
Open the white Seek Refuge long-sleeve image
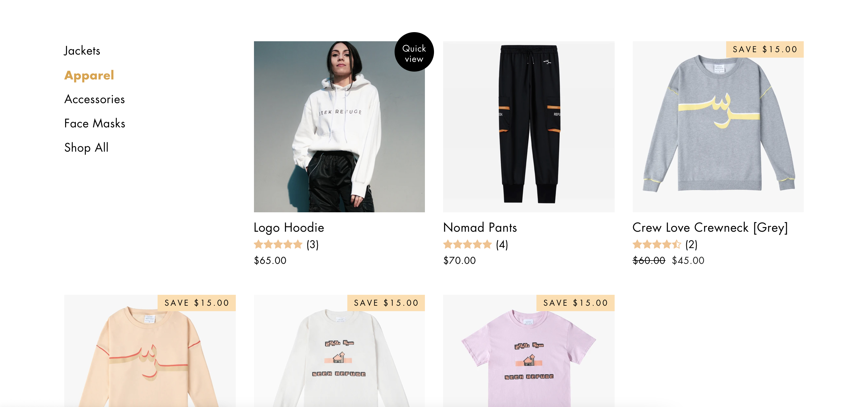coord(339,351)
